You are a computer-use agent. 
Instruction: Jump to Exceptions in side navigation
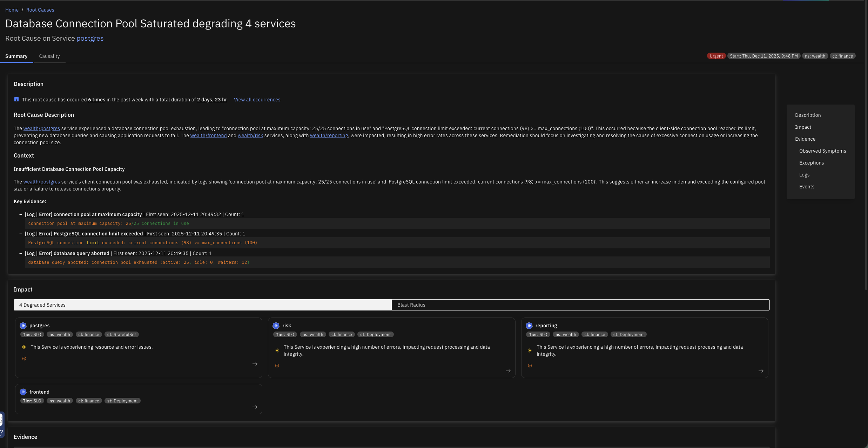coord(811,163)
